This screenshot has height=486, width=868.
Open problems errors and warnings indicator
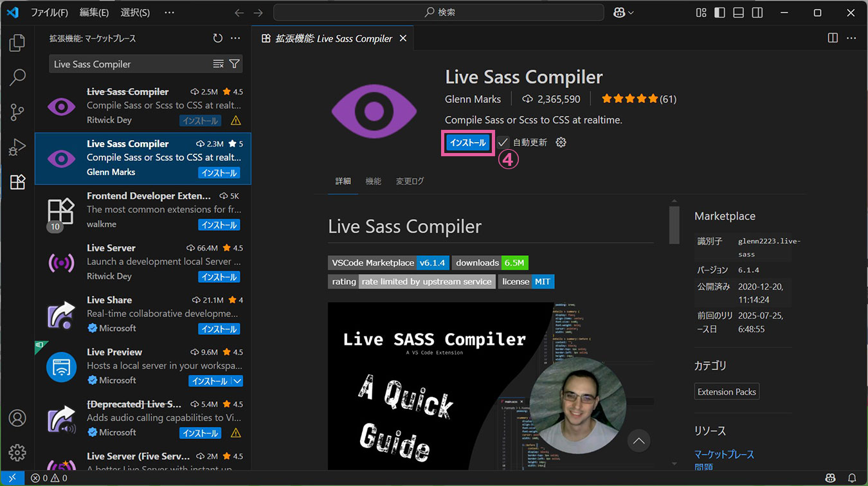point(49,478)
